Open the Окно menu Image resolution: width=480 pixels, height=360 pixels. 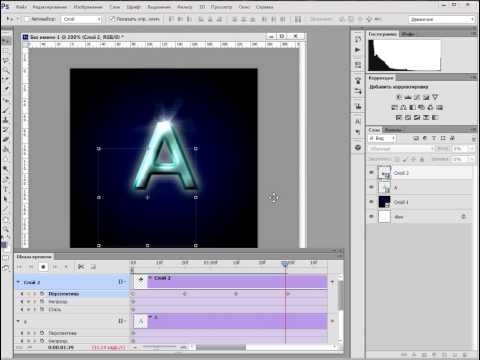245,7
